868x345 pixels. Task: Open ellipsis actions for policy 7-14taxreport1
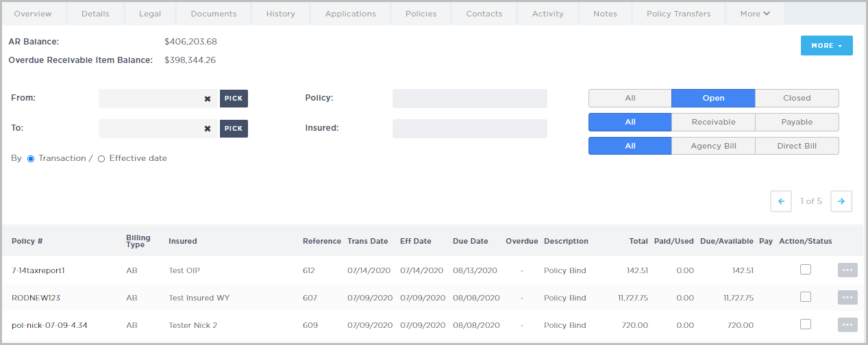(847, 270)
